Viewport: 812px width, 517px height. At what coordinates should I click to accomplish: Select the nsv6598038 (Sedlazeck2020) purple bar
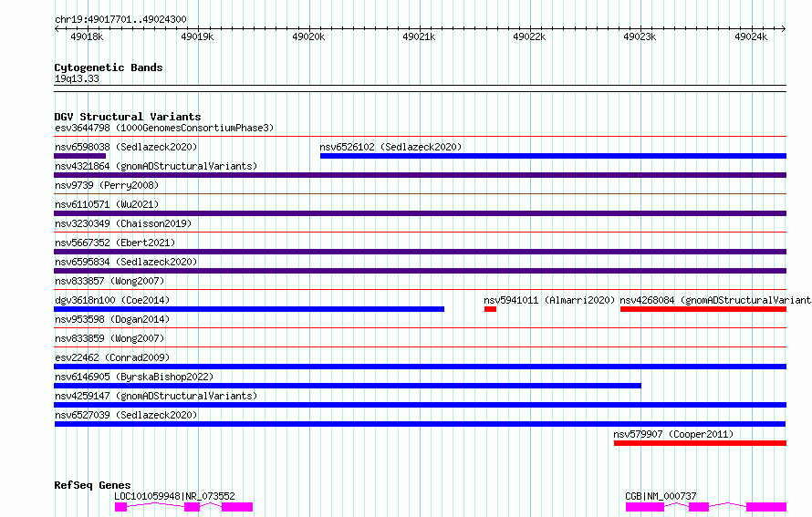click(x=80, y=156)
